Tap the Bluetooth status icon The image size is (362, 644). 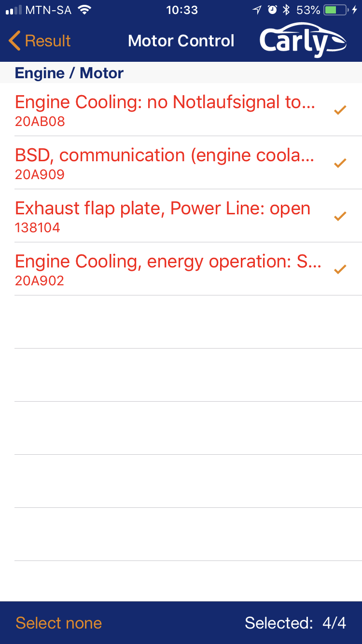(x=286, y=10)
